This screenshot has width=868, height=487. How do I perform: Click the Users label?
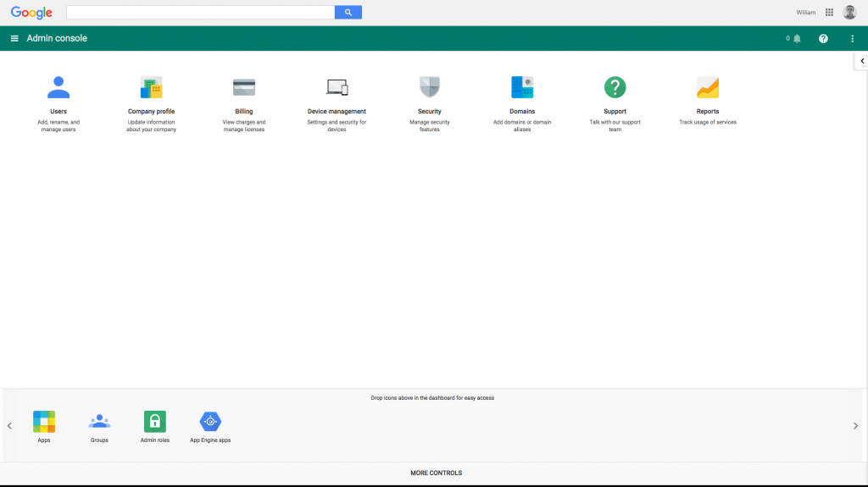click(58, 111)
